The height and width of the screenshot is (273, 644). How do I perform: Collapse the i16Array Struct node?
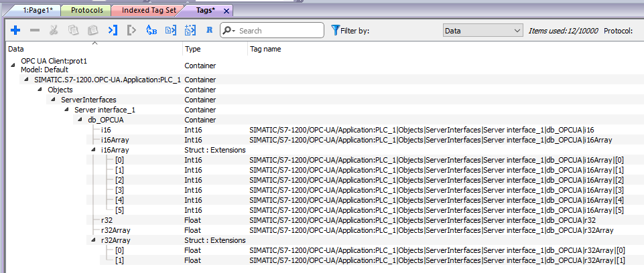(x=93, y=150)
